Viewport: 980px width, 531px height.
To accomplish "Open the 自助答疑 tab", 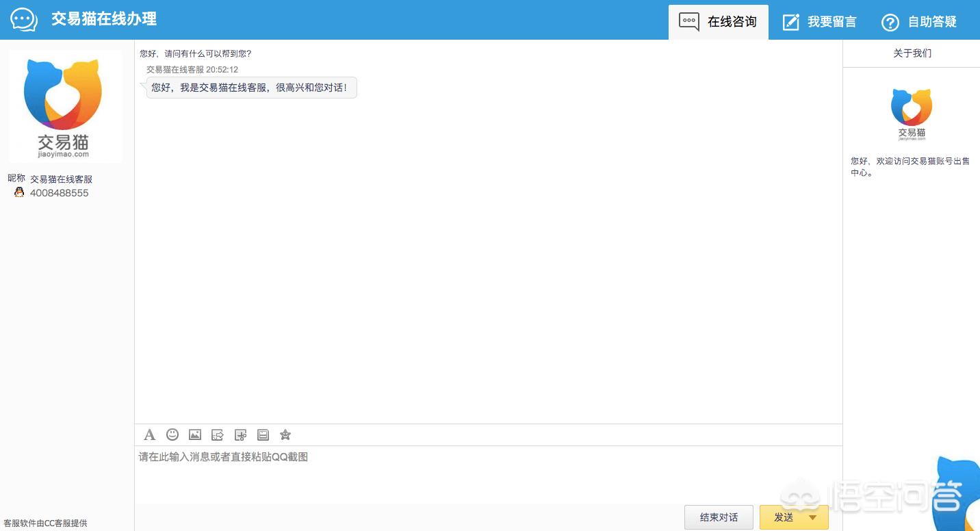I will pyautogui.click(x=919, y=22).
